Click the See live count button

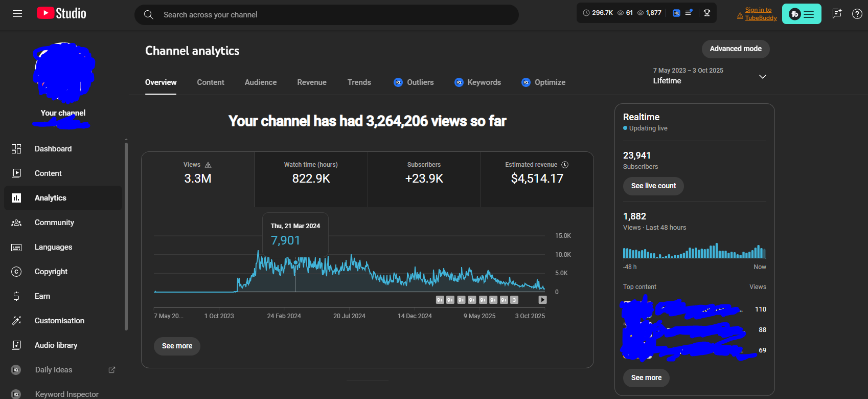pyautogui.click(x=653, y=186)
